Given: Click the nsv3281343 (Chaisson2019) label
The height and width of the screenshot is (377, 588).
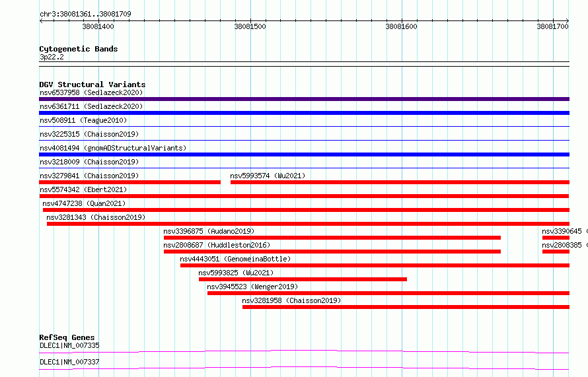Looking at the screenshot, I should (x=96, y=217).
